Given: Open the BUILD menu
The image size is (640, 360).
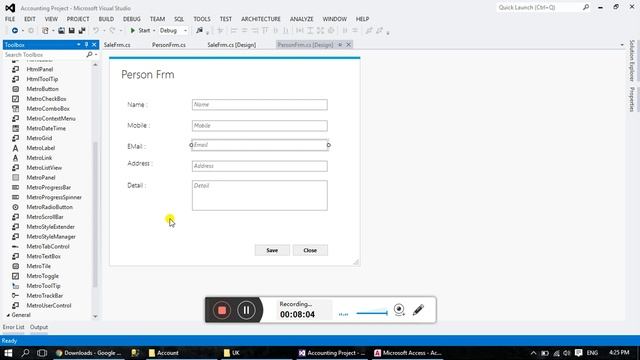Looking at the screenshot, I should pos(106,19).
